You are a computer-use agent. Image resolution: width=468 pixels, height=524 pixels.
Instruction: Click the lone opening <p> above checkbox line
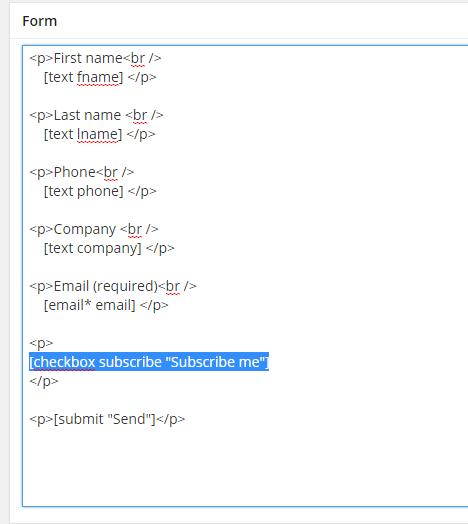[41, 343]
